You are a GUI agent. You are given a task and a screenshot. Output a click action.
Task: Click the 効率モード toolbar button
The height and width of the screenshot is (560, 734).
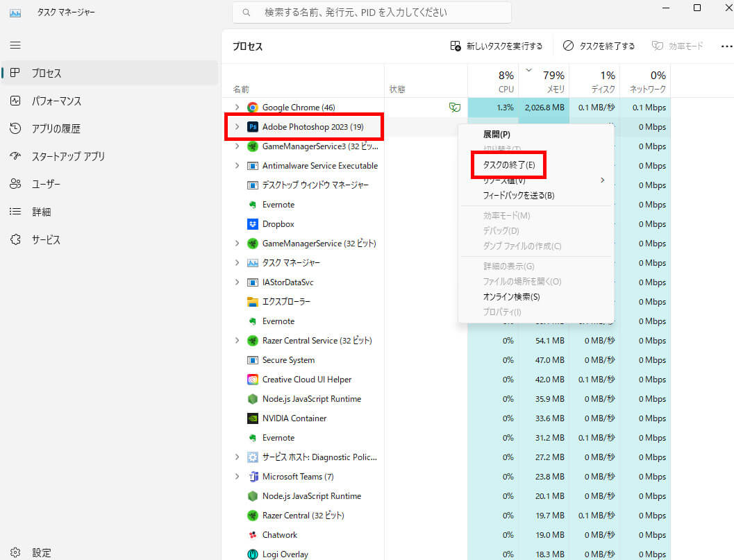point(677,46)
